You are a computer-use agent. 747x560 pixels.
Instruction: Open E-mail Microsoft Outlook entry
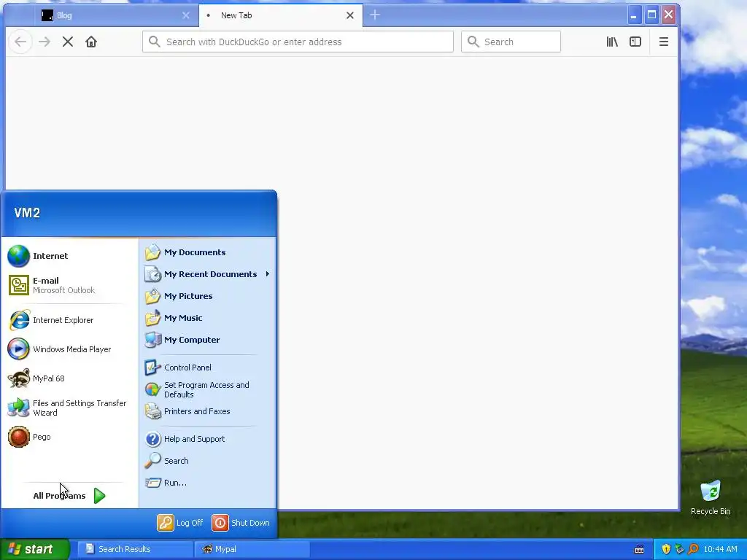coord(69,285)
